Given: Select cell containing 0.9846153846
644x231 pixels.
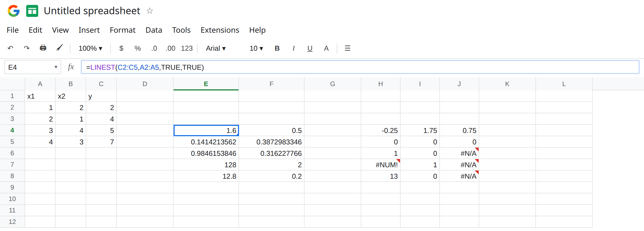Looking at the screenshot, I should click(206, 153).
